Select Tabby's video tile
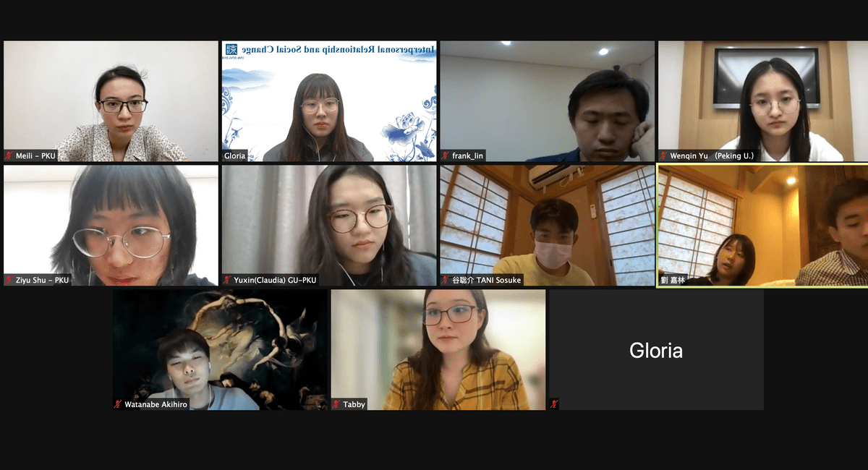 pyautogui.click(x=438, y=350)
